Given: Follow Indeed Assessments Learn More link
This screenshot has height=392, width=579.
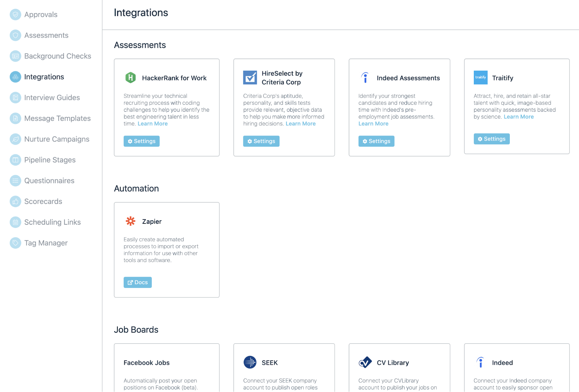Looking at the screenshot, I should 373,124.
